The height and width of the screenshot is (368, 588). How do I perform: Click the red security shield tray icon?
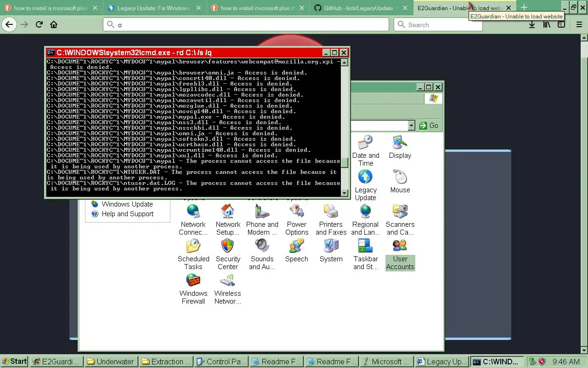tap(541, 362)
